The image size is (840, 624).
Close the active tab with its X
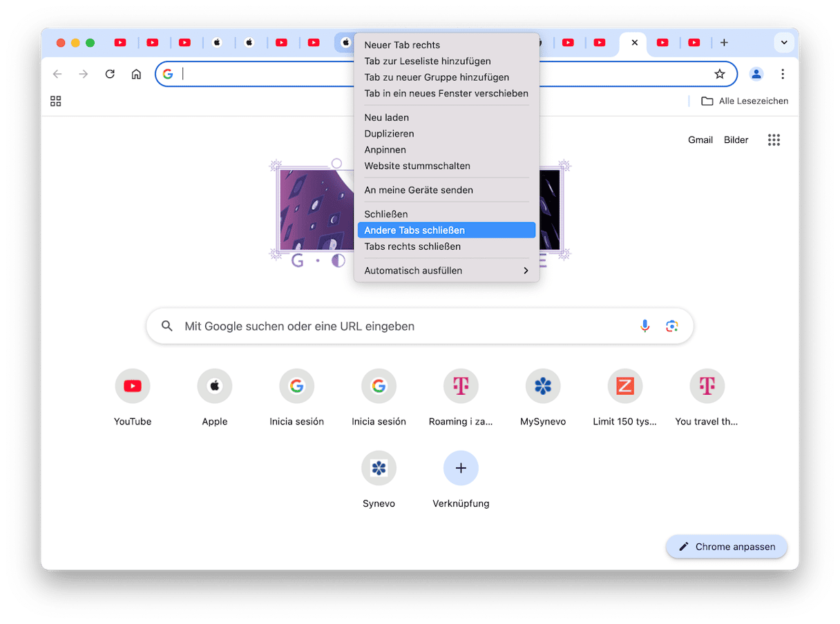(635, 43)
